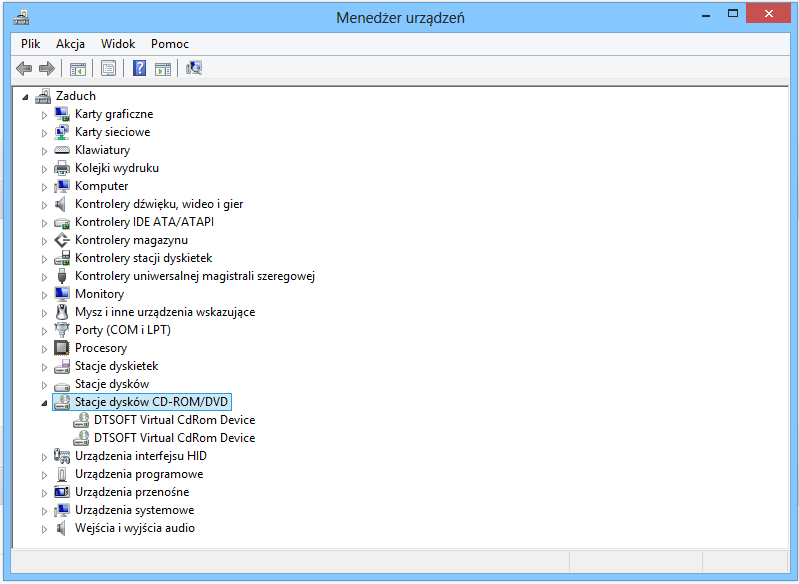Click the Procesory chip icon
The height and width of the screenshot is (584, 799).
coord(62,348)
